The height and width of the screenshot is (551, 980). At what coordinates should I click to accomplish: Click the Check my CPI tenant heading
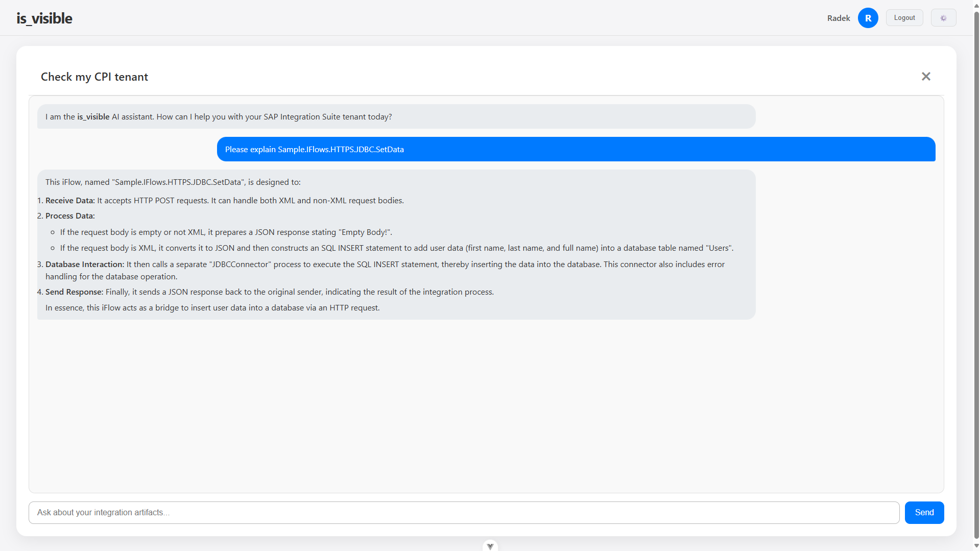point(94,77)
